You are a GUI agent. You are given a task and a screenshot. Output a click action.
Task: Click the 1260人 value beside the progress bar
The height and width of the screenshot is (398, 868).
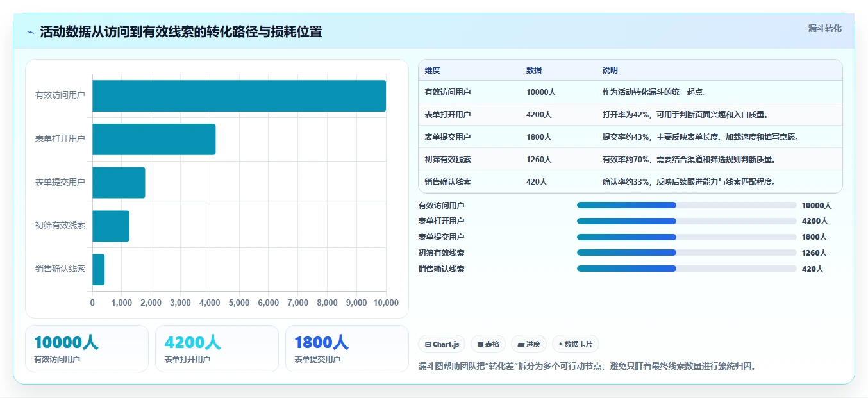click(815, 253)
